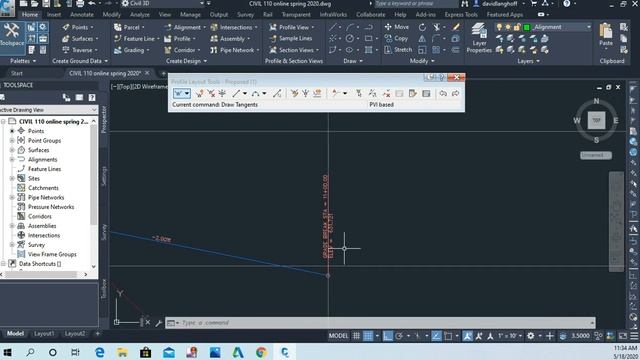Open the Annotate ribbon tab

pyautogui.click(x=82, y=14)
